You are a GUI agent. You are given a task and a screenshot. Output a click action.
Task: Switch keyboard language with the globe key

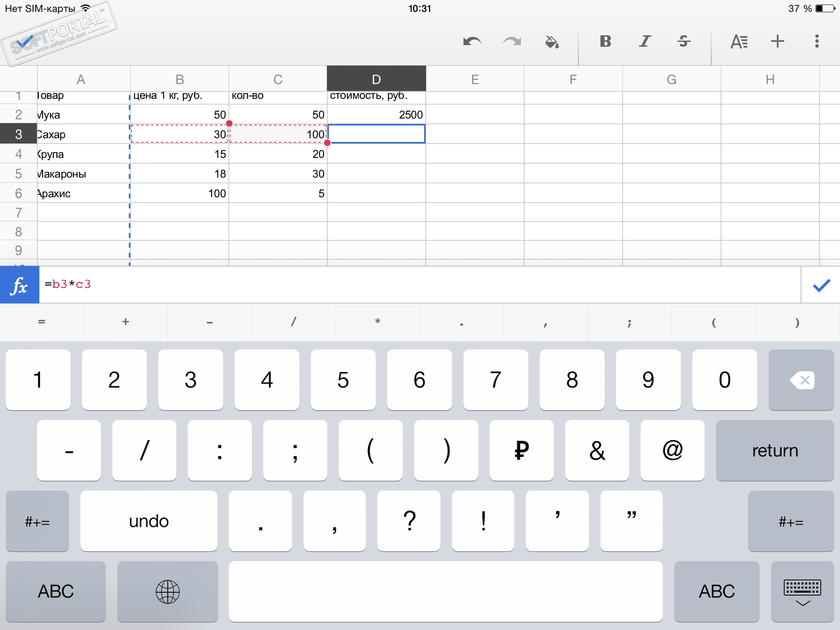tap(167, 592)
